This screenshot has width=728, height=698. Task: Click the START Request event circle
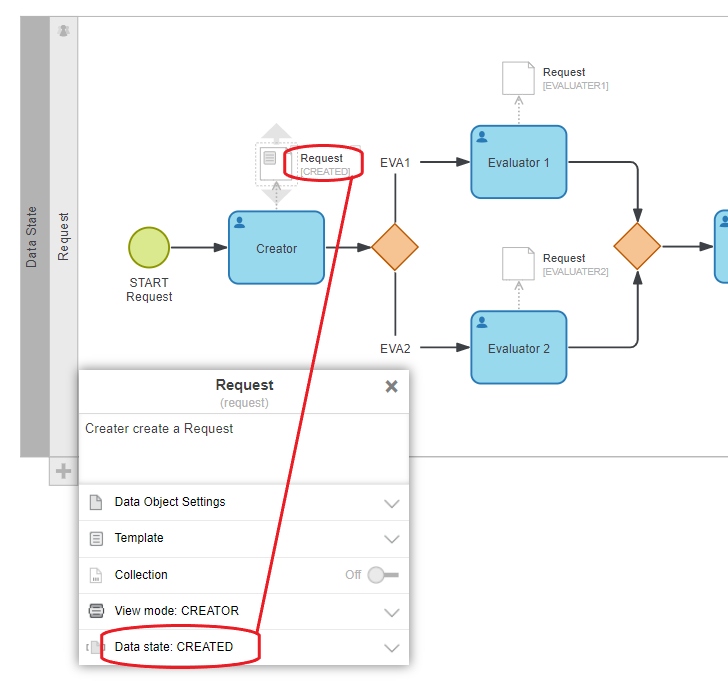(x=149, y=247)
